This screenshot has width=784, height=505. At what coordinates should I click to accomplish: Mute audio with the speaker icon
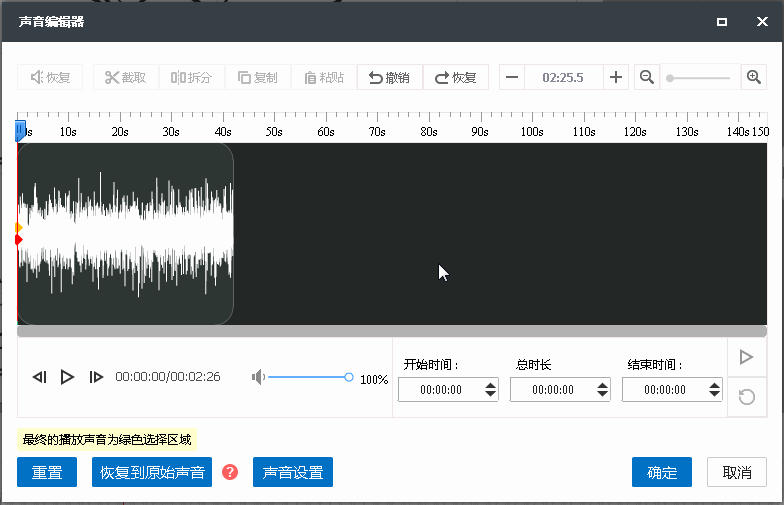(258, 377)
